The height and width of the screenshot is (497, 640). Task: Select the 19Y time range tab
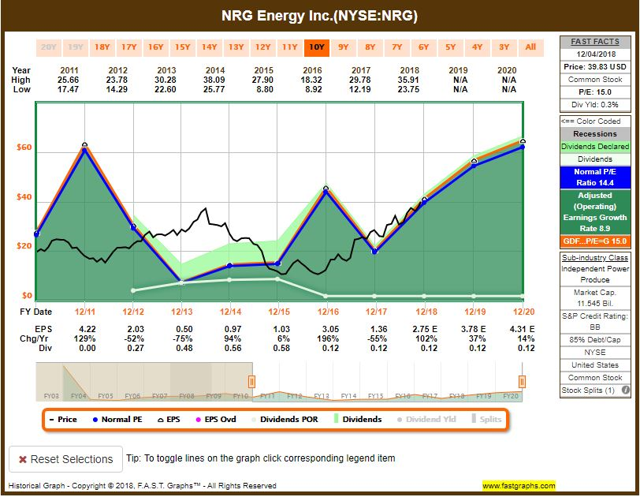click(x=76, y=47)
